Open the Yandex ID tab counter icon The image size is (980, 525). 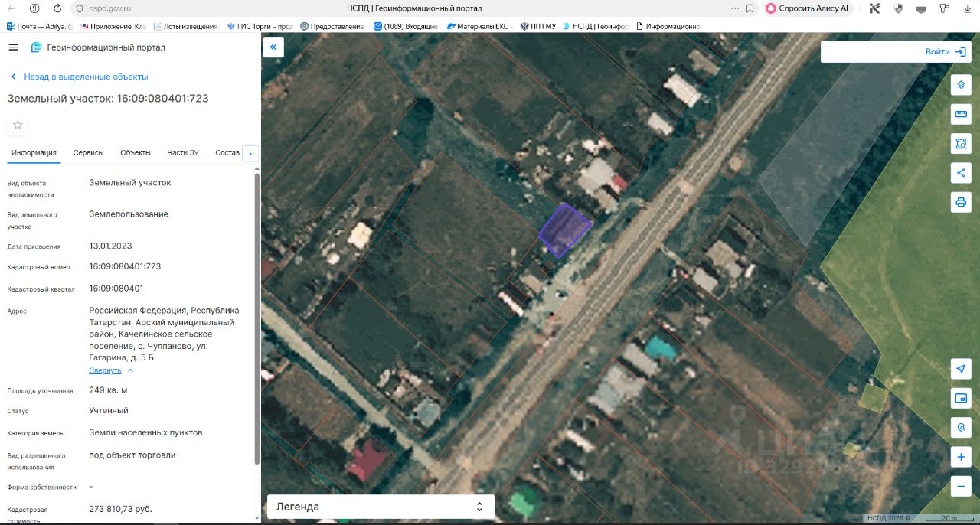34,8
